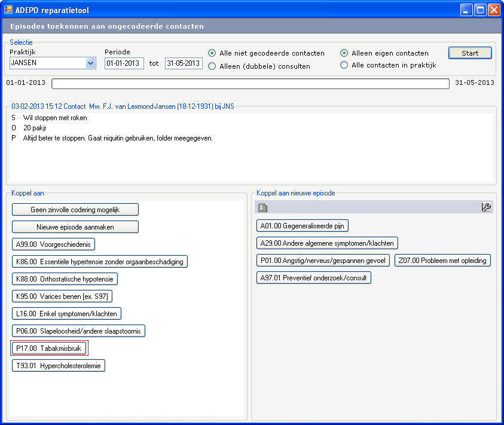Click the ADEPD app icon in title bar
The image size is (504, 425).
pyautogui.click(x=8, y=10)
